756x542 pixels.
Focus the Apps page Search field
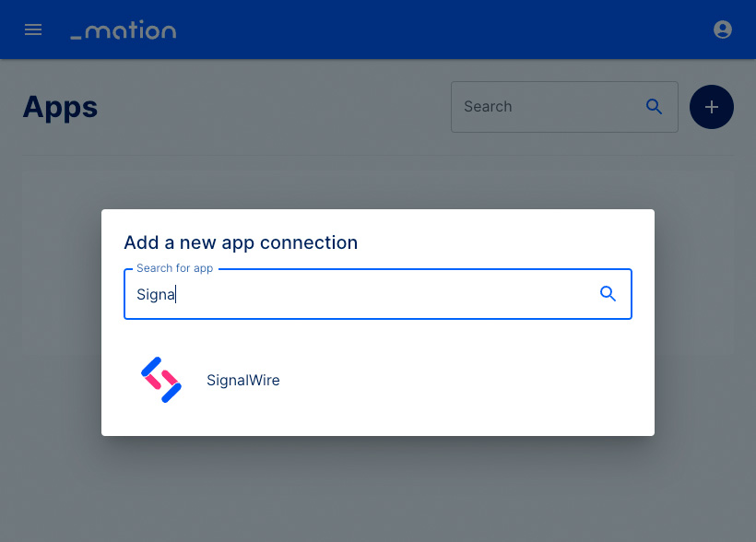564,107
